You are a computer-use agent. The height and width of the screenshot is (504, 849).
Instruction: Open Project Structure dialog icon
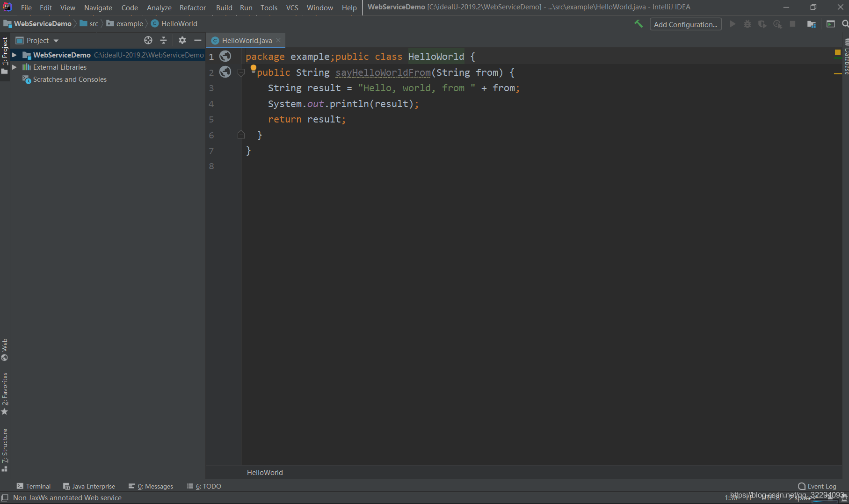coord(812,24)
